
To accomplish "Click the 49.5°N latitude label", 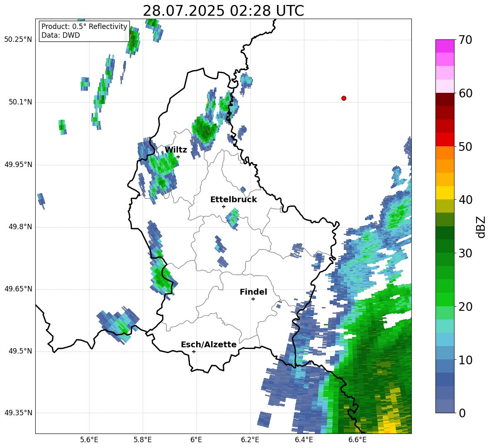I will pyautogui.click(x=20, y=351).
